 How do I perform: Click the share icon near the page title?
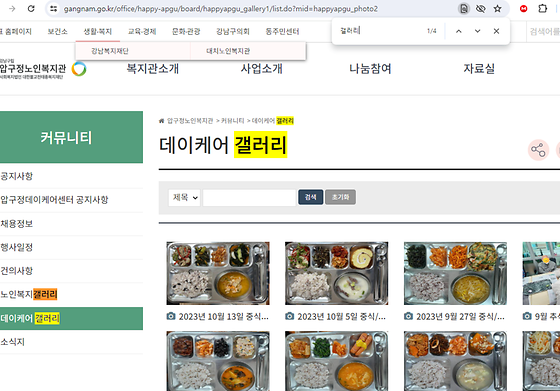coord(538,150)
